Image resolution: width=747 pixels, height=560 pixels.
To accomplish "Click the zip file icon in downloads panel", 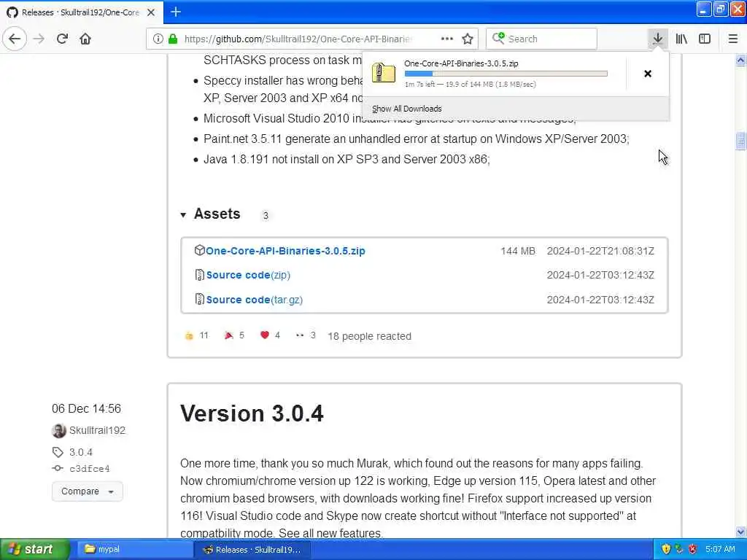I will (x=384, y=74).
